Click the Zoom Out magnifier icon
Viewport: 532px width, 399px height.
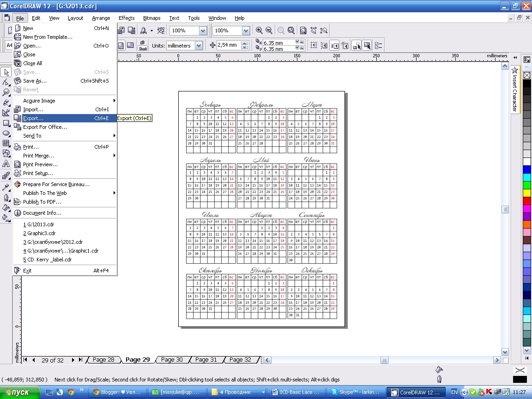[x=269, y=30]
